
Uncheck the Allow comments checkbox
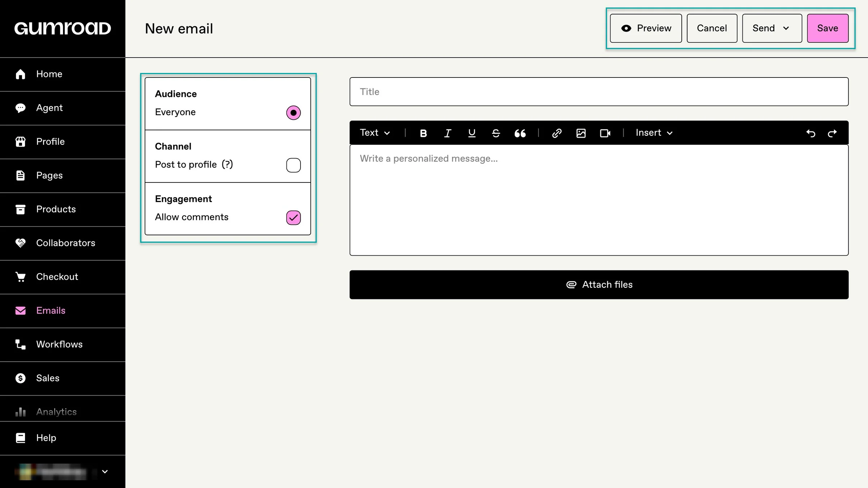point(293,218)
